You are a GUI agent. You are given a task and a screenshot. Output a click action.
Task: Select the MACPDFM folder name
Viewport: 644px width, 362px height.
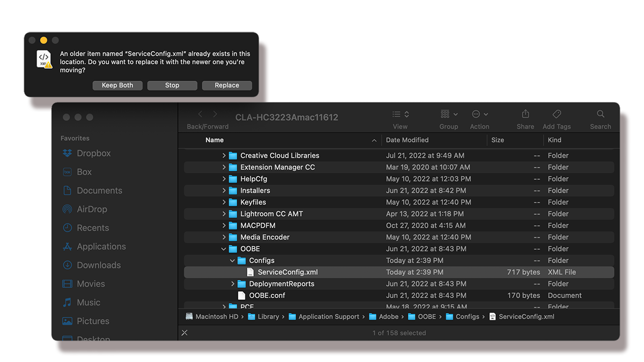pos(258,226)
